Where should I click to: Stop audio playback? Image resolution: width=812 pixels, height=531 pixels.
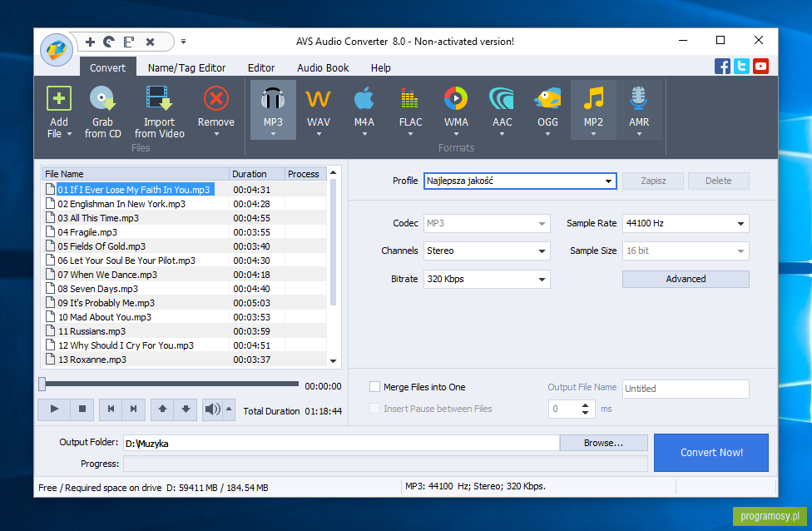(x=82, y=409)
